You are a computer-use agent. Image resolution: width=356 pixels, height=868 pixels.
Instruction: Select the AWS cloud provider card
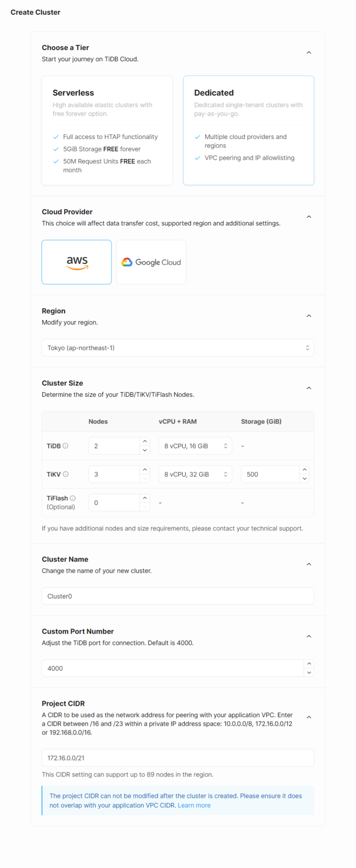click(77, 262)
